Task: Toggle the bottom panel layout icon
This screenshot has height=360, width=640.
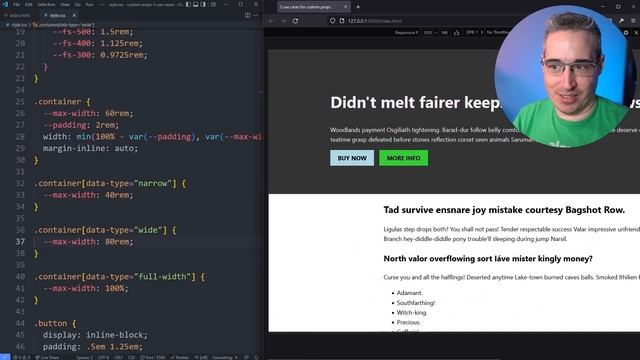Action: click(x=196, y=4)
